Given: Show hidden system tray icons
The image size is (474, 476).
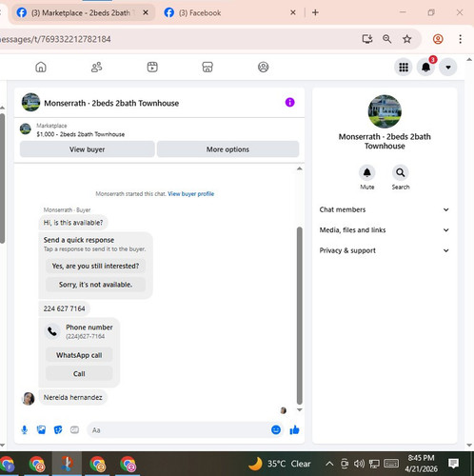Looking at the screenshot, I should (329, 464).
